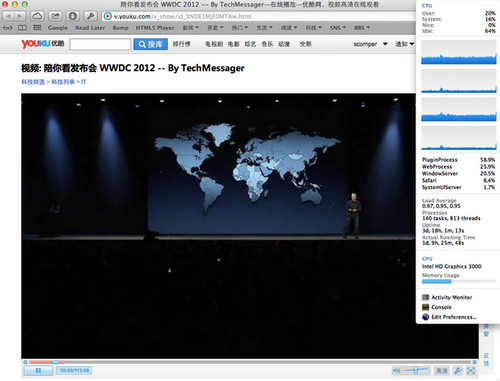The image size is (500, 381).
Task: Open the BBS bookmarks folder
Action: (362, 28)
